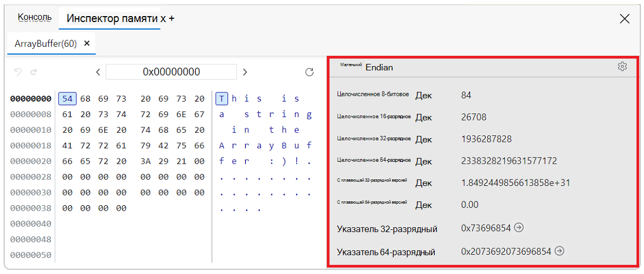The width and height of the screenshot is (644, 274).
Task: Select ASCII character g ending 'string'
Action: tap(309, 114)
